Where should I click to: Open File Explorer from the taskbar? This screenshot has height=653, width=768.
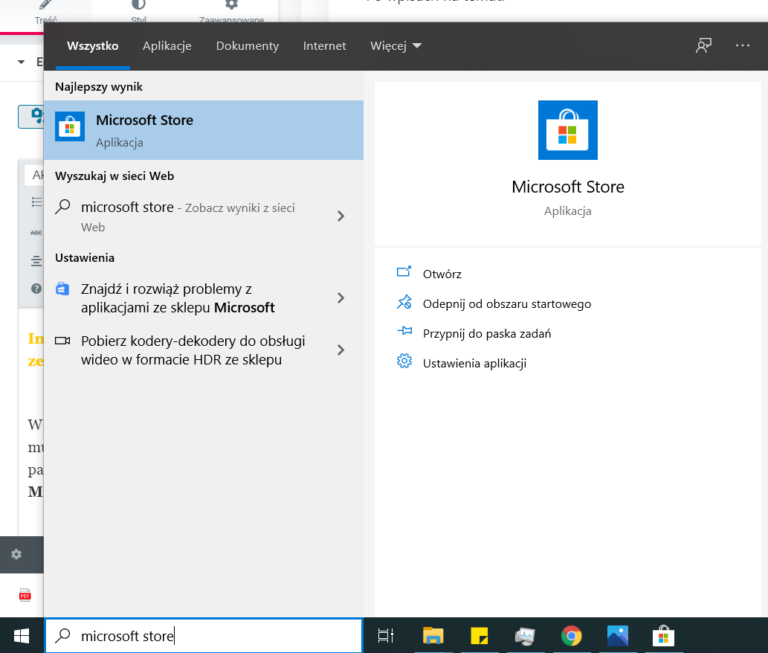(x=433, y=636)
